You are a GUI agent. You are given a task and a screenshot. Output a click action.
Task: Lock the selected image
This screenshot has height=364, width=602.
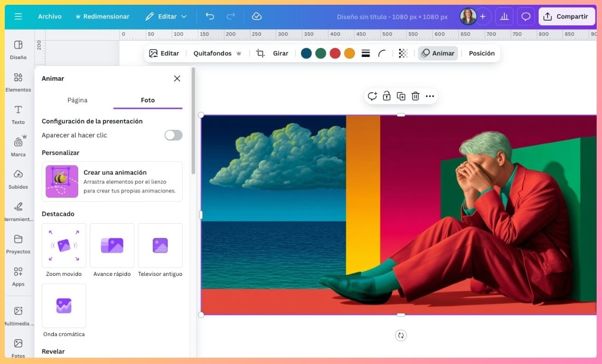click(387, 96)
